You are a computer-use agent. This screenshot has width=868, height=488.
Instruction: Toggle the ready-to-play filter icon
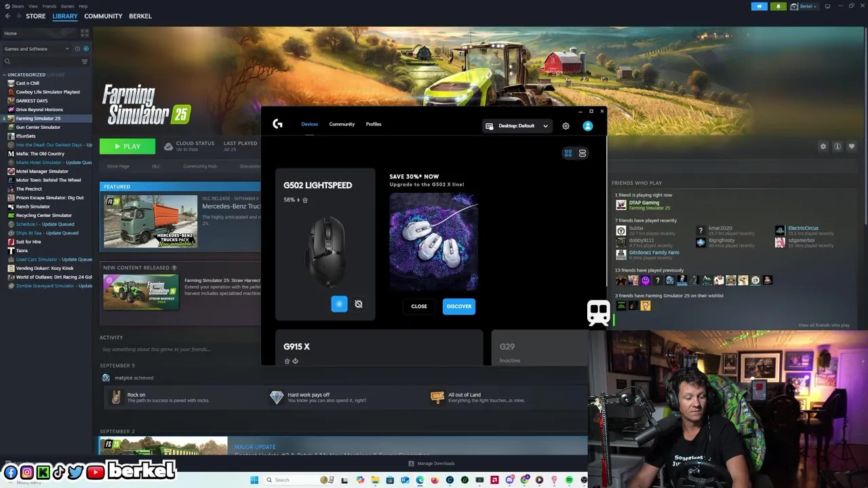click(x=86, y=49)
